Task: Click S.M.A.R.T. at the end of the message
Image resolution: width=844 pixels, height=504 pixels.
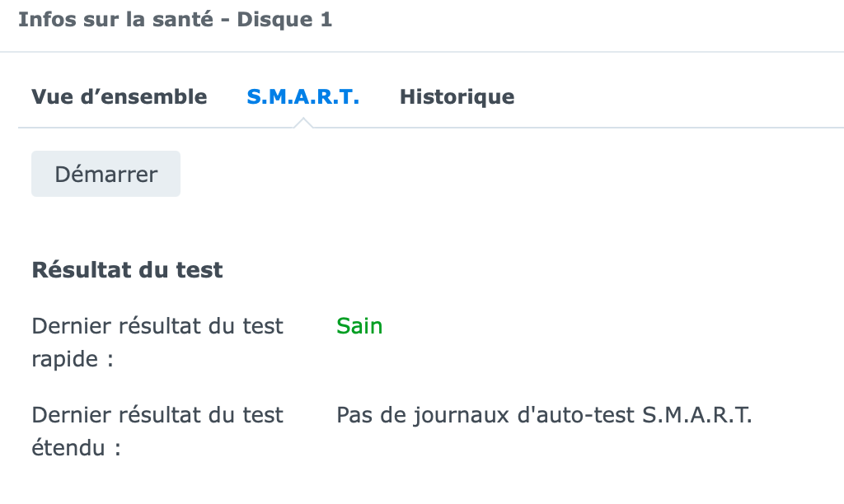Action: [x=696, y=415]
